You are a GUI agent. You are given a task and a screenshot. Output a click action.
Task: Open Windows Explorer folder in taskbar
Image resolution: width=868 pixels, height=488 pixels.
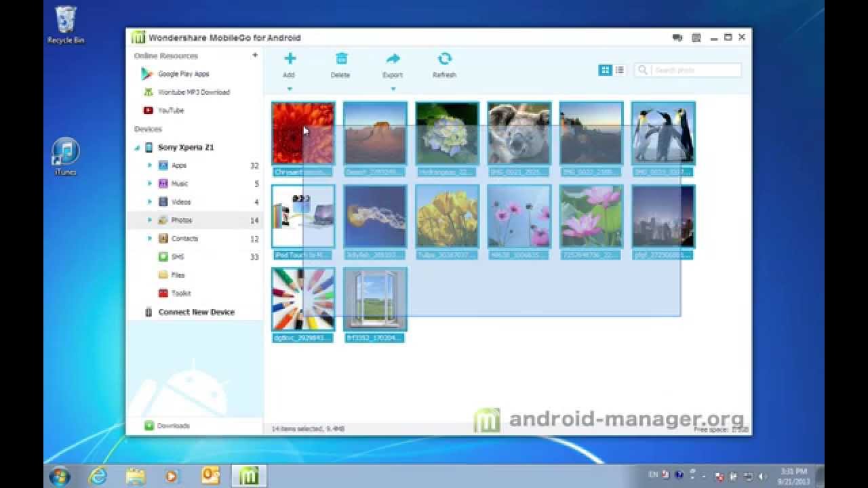[x=136, y=476]
